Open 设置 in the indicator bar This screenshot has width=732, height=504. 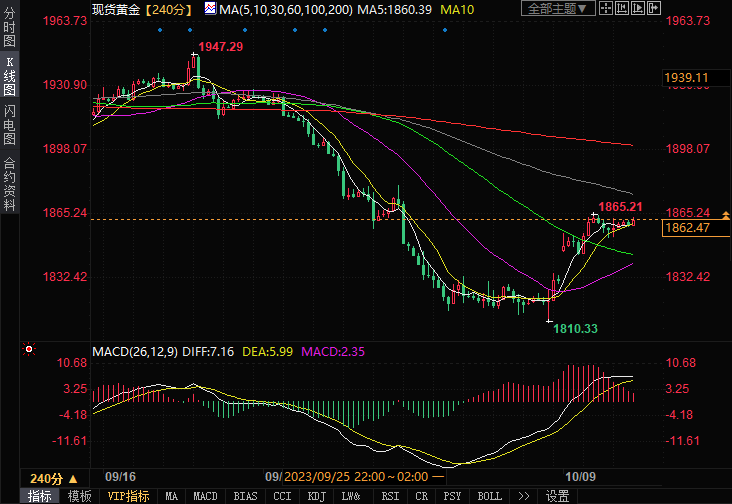(557, 496)
